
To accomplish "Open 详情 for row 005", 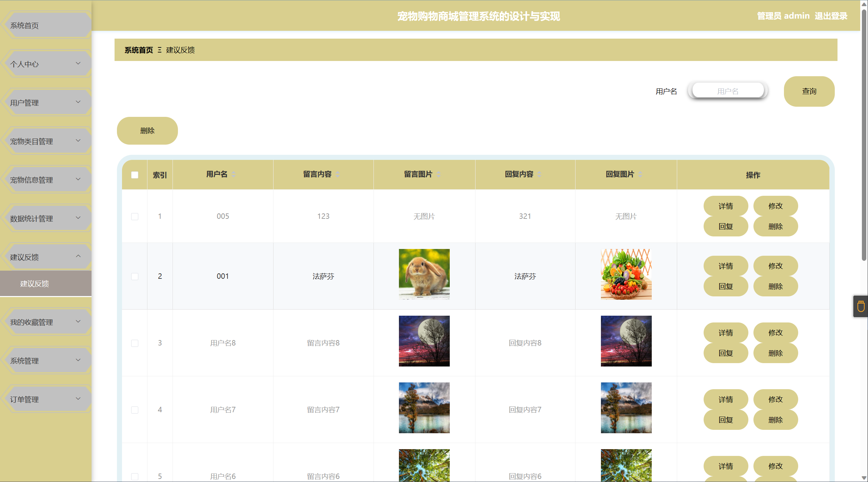I will pyautogui.click(x=726, y=206).
